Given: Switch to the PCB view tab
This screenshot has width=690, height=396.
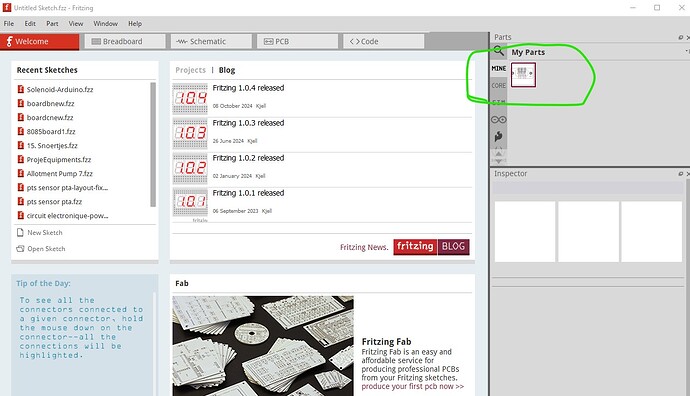Looking at the screenshot, I should pyautogui.click(x=297, y=41).
